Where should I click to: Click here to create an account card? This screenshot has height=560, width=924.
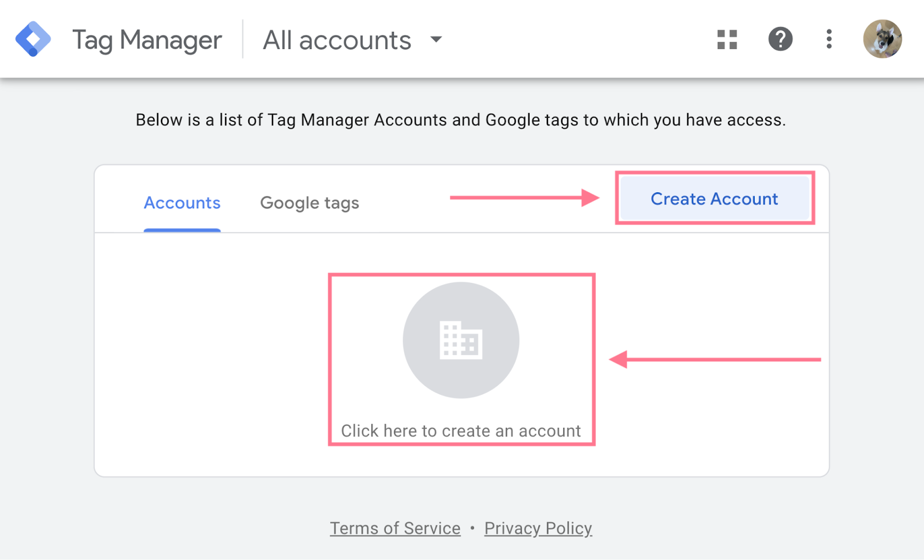point(460,430)
